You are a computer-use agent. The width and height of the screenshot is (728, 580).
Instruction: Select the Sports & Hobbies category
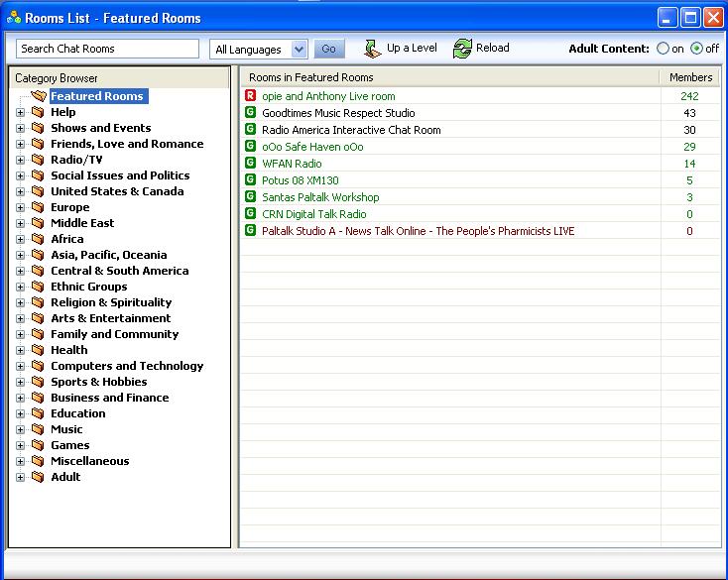99,382
